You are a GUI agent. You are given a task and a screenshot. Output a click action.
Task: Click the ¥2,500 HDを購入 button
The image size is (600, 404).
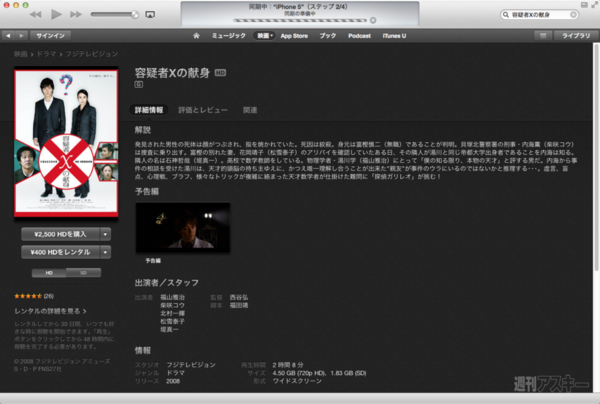(x=60, y=234)
